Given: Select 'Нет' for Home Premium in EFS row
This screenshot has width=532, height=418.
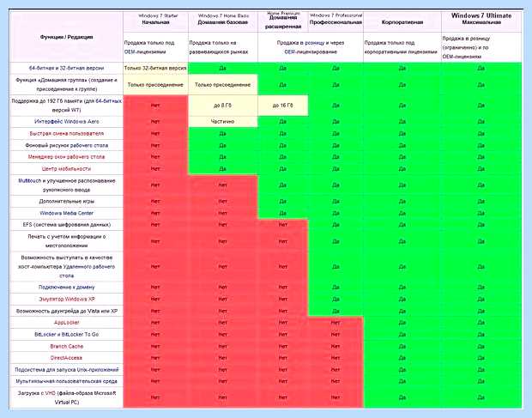Looking at the screenshot, I should click(x=282, y=225).
